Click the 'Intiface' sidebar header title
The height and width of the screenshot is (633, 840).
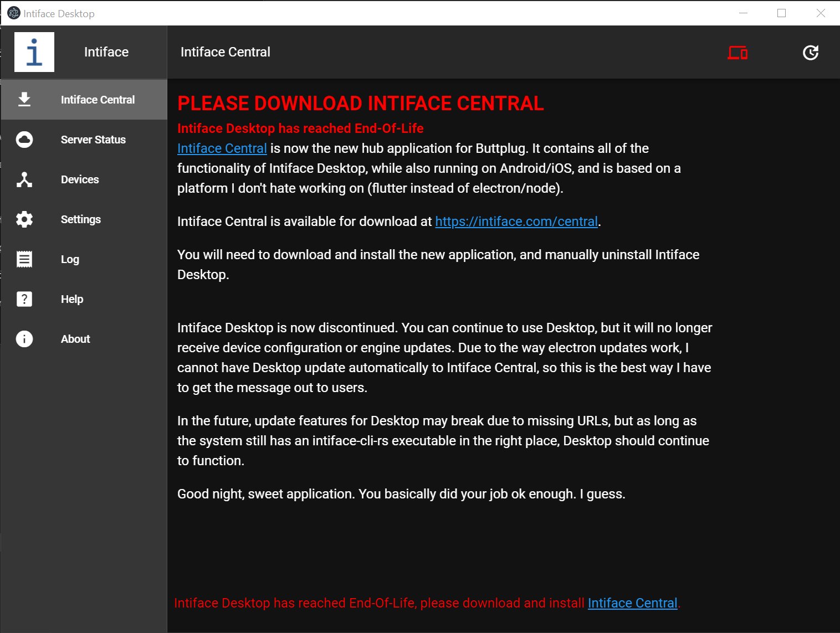106,52
